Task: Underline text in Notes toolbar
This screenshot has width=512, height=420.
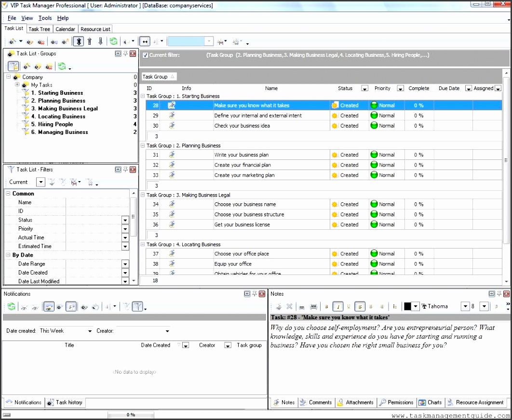Action: 349,306
